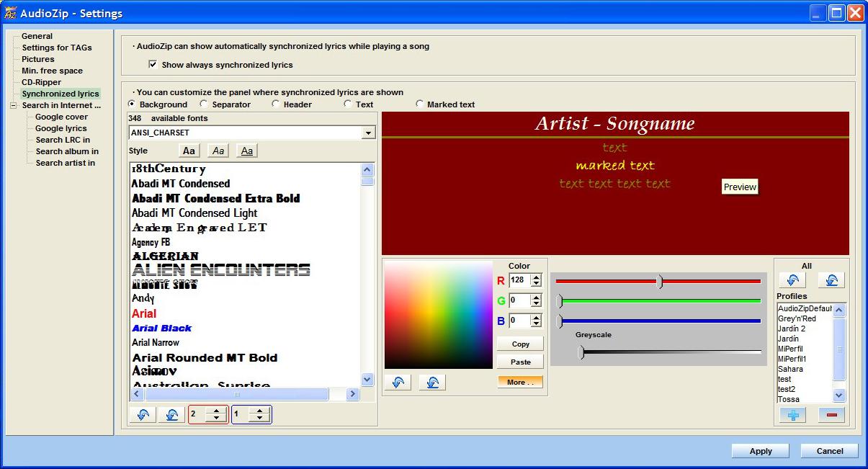Click the blue-bordered spinner showing 1
The width and height of the screenshot is (868, 469).
[x=251, y=414]
